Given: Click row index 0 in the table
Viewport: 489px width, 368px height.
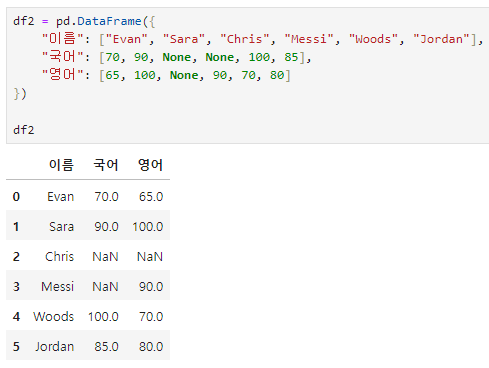Looking at the screenshot, I should 16,197.
